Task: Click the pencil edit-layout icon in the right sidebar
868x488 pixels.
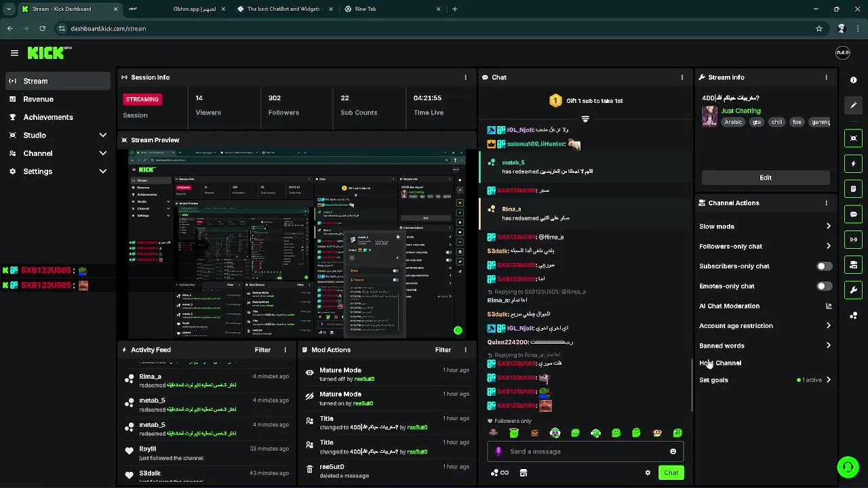Action: tap(853, 105)
